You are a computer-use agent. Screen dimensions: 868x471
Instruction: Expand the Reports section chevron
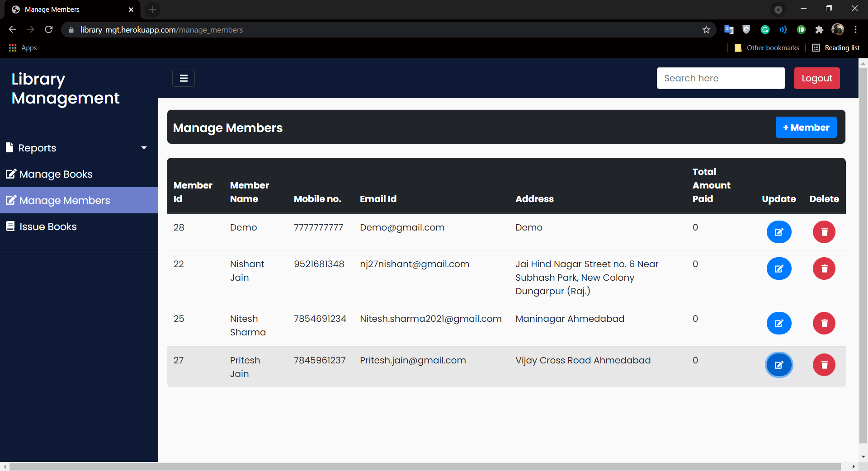(x=144, y=147)
